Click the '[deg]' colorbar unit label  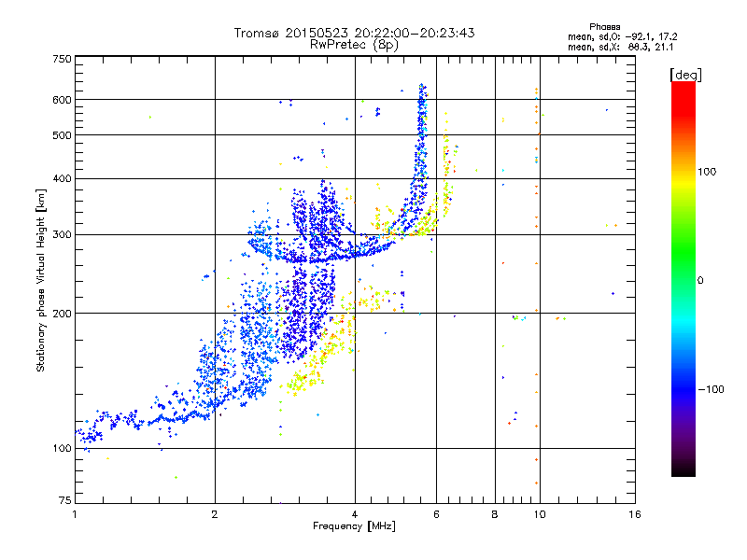685,75
